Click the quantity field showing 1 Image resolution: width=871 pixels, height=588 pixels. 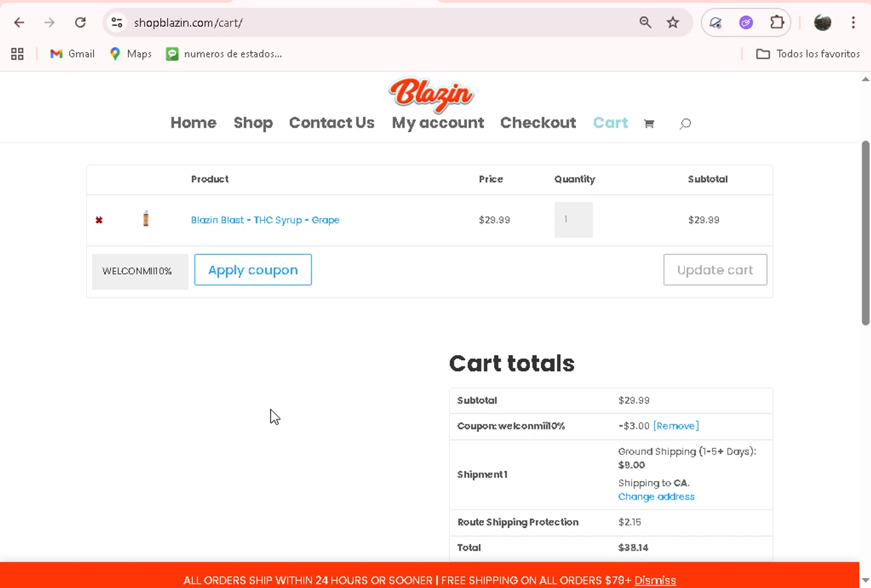574,219
